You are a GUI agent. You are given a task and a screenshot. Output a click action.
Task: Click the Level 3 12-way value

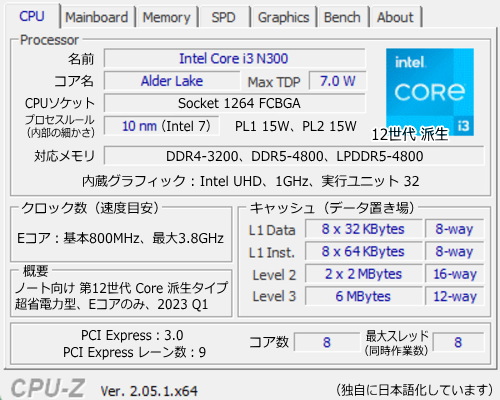tap(454, 296)
